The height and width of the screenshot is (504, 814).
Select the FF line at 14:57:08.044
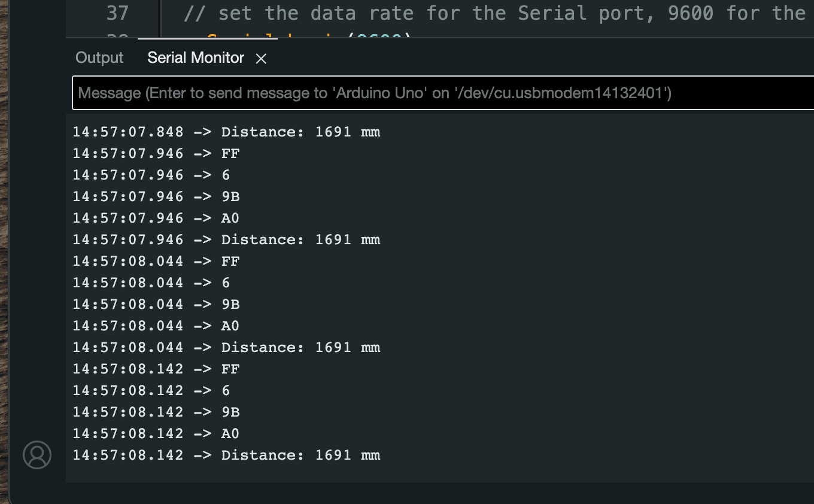coord(156,261)
